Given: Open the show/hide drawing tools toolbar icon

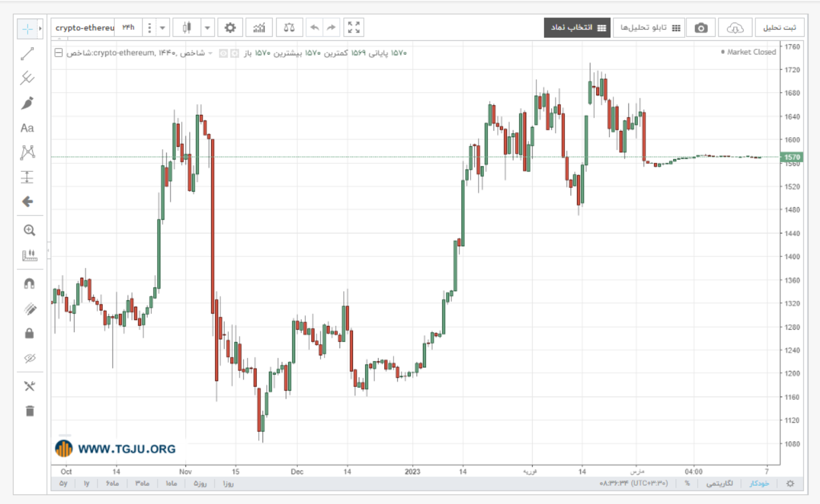Looking at the screenshot, I should [30, 386].
